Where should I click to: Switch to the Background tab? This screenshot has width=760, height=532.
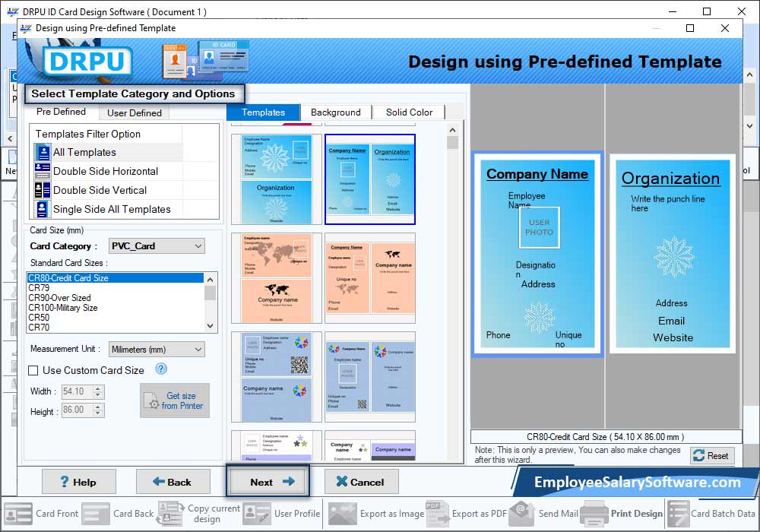(335, 112)
